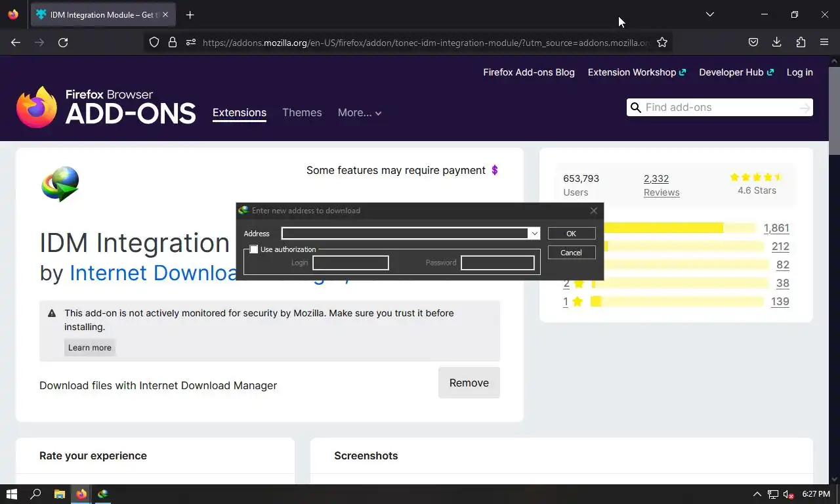Open Pocket save icon in toolbar
Screen dimensions: 840x504
coord(753,42)
